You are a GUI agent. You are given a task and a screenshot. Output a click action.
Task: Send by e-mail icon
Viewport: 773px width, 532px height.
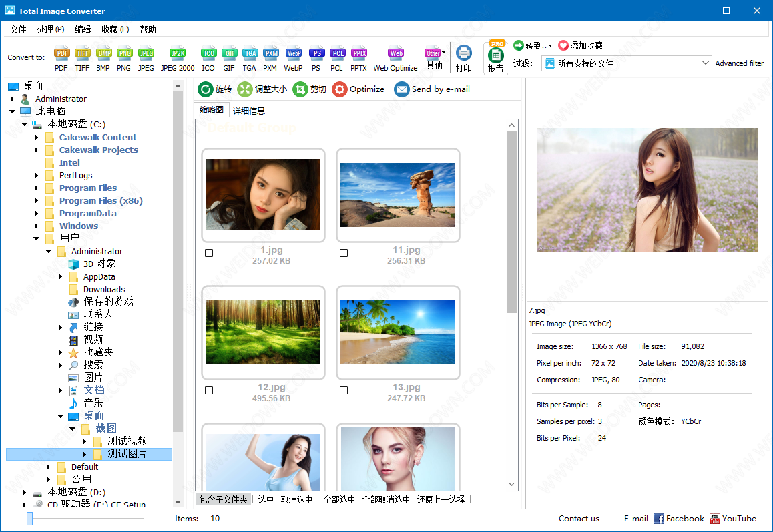coord(402,89)
